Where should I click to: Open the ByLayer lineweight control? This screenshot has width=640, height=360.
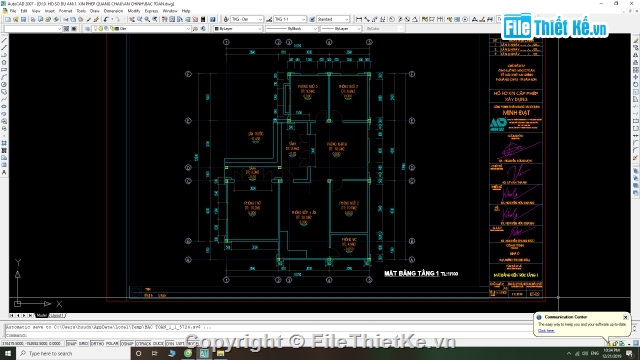tap(341, 29)
